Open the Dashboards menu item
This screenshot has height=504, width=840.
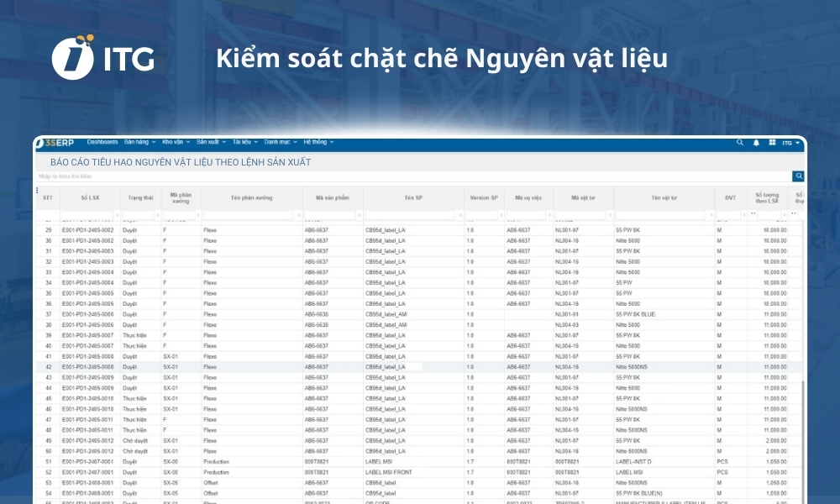tap(101, 142)
